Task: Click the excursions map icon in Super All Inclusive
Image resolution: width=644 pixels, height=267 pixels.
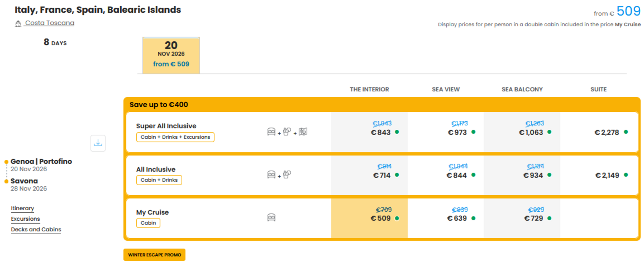Action: 303,132
